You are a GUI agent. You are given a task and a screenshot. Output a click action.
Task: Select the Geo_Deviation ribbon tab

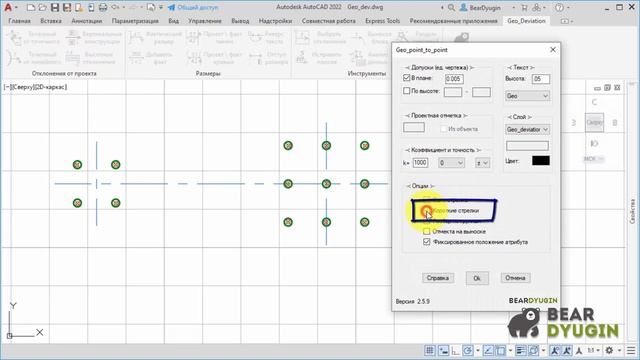click(526, 21)
